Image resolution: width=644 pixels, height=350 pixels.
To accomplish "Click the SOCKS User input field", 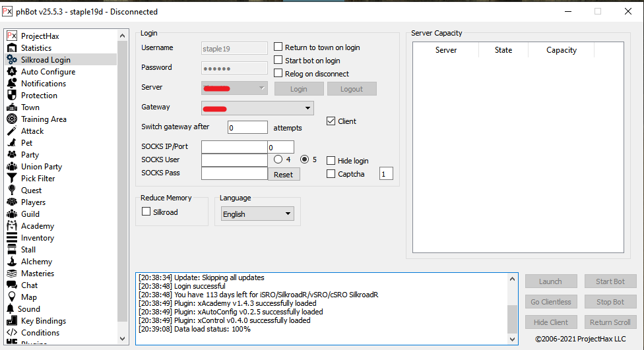I will [x=234, y=160].
